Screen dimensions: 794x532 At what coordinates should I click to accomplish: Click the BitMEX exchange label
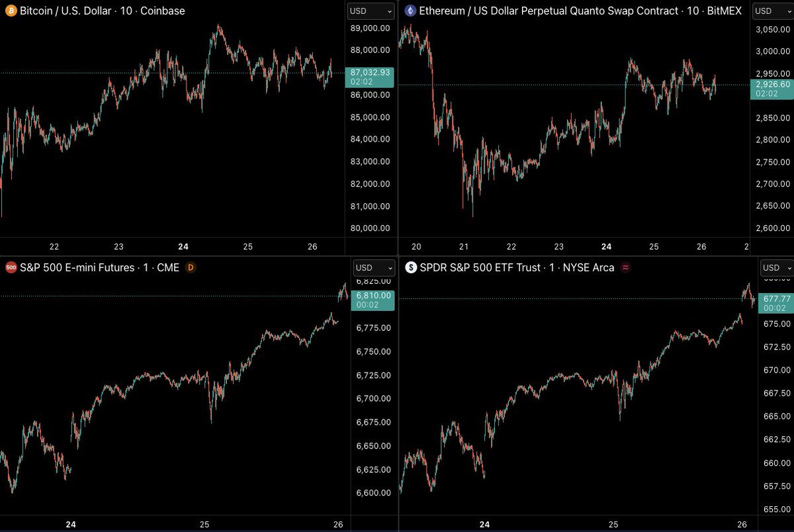[726, 11]
